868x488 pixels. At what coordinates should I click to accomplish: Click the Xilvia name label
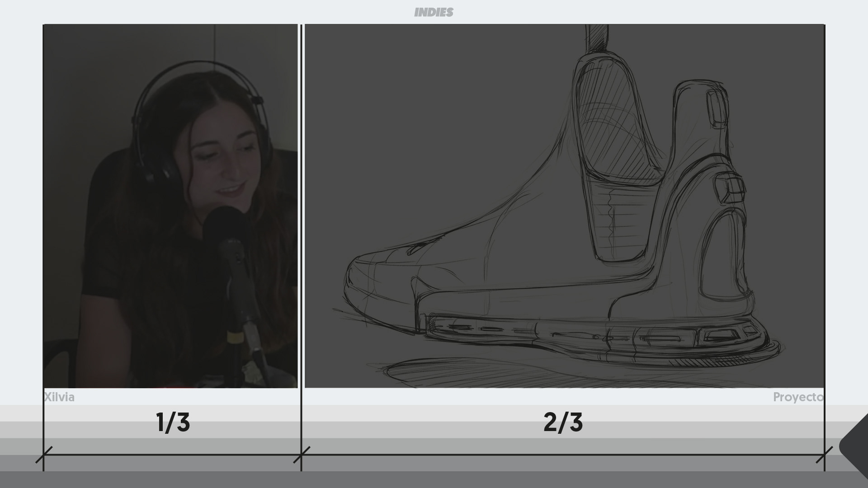pyautogui.click(x=59, y=397)
